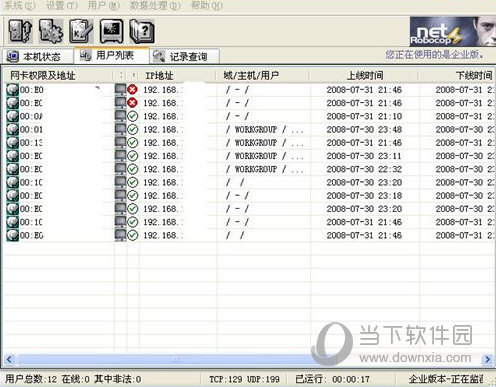Open the 系统(S) menu
The image size is (496, 387).
[20, 6]
